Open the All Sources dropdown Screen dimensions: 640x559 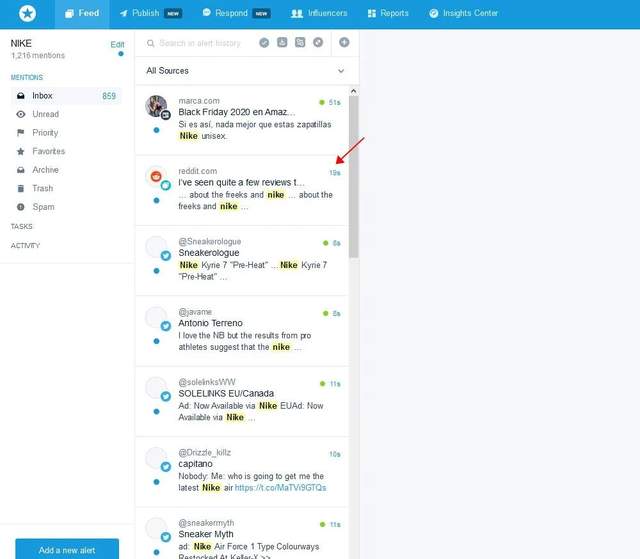click(x=247, y=71)
